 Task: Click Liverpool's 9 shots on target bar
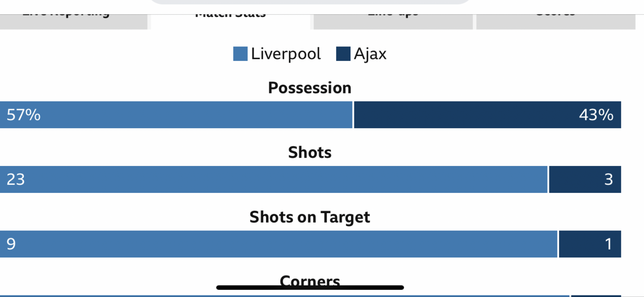(279, 244)
